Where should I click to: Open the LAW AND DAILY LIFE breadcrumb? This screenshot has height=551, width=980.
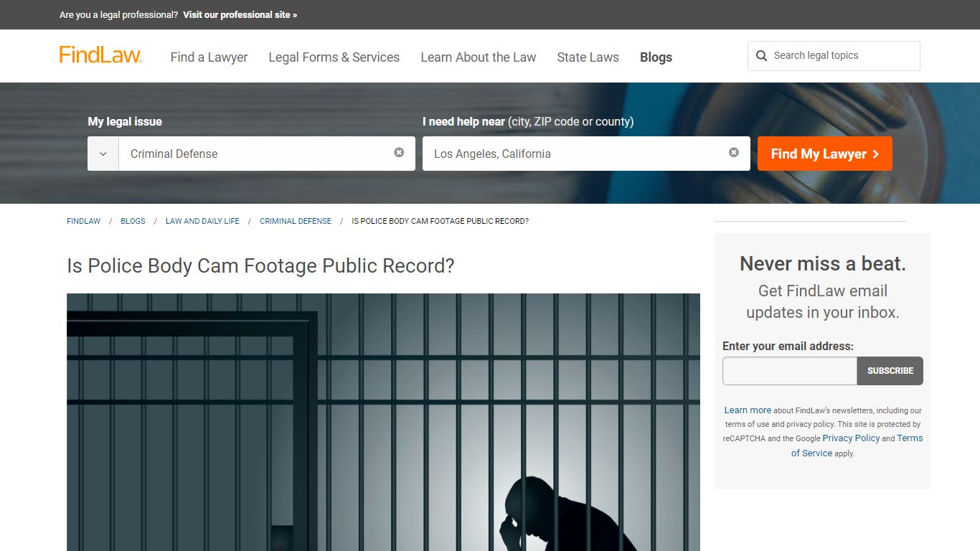[202, 221]
